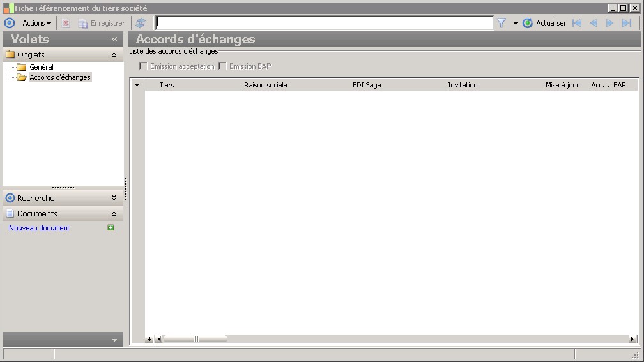This screenshot has height=362, width=644.
Task: Sort by the Tiers column header
Action: pyautogui.click(x=167, y=85)
